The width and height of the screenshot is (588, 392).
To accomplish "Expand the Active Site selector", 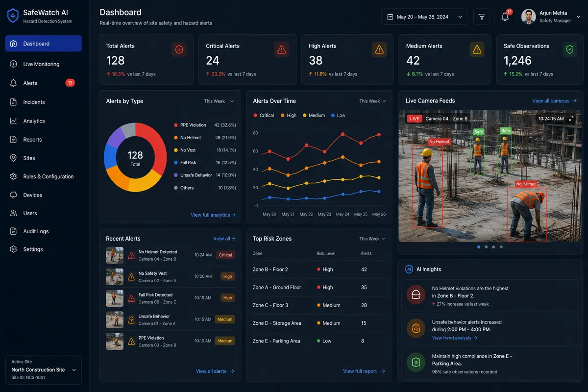I will tap(44, 369).
